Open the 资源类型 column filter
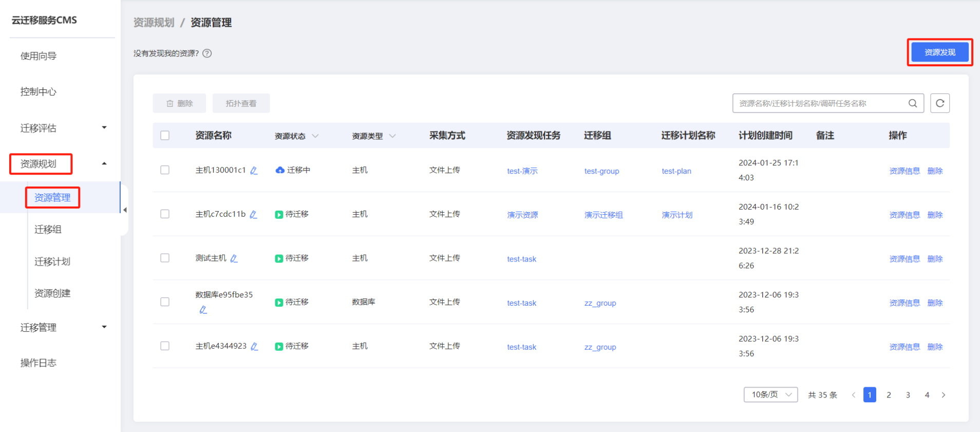Image resolution: width=980 pixels, height=432 pixels. (392, 136)
